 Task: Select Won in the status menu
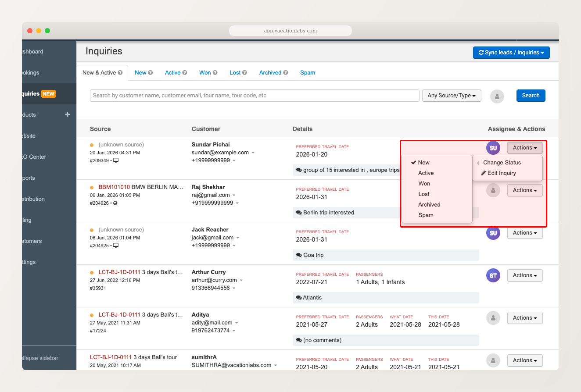pos(424,183)
